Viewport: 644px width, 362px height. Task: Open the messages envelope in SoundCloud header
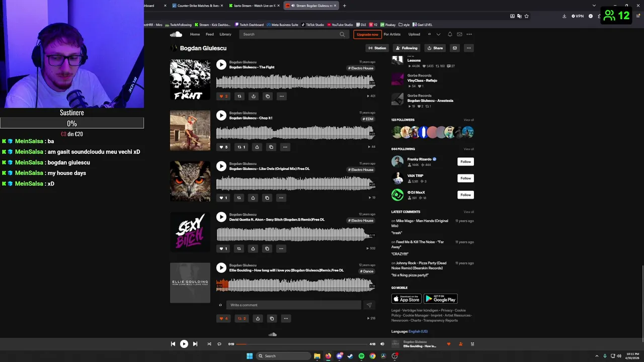tap(459, 34)
